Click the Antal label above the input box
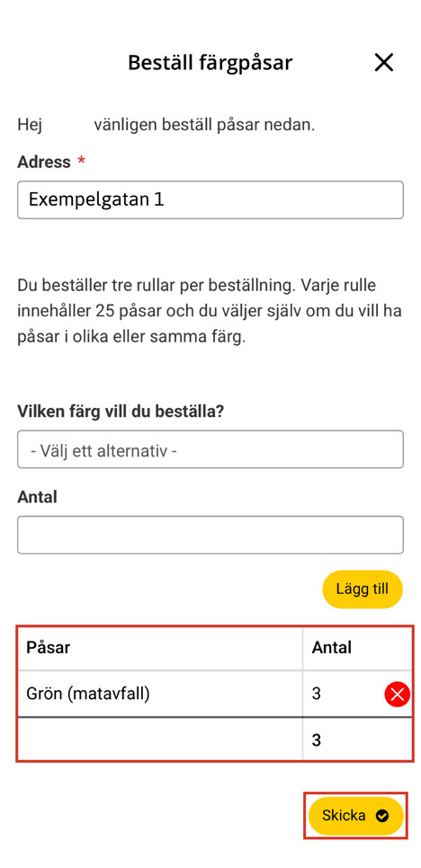Screen dimensions: 421x868 [x=37, y=497]
